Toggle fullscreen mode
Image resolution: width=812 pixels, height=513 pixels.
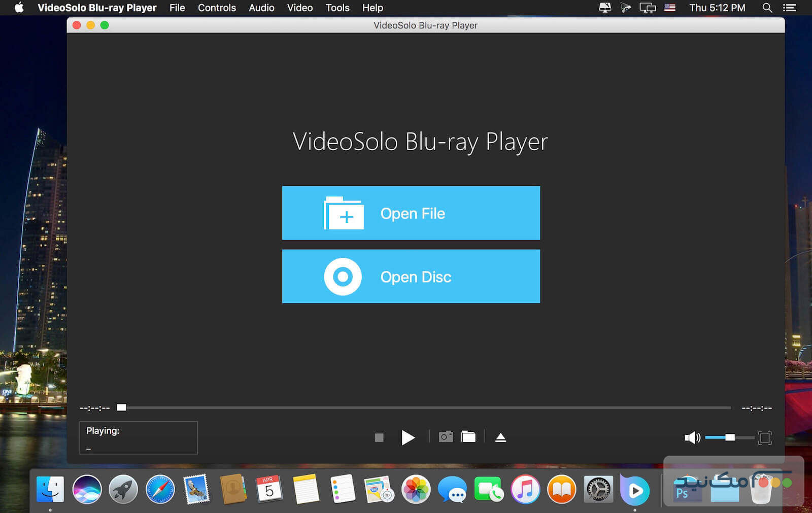(764, 437)
